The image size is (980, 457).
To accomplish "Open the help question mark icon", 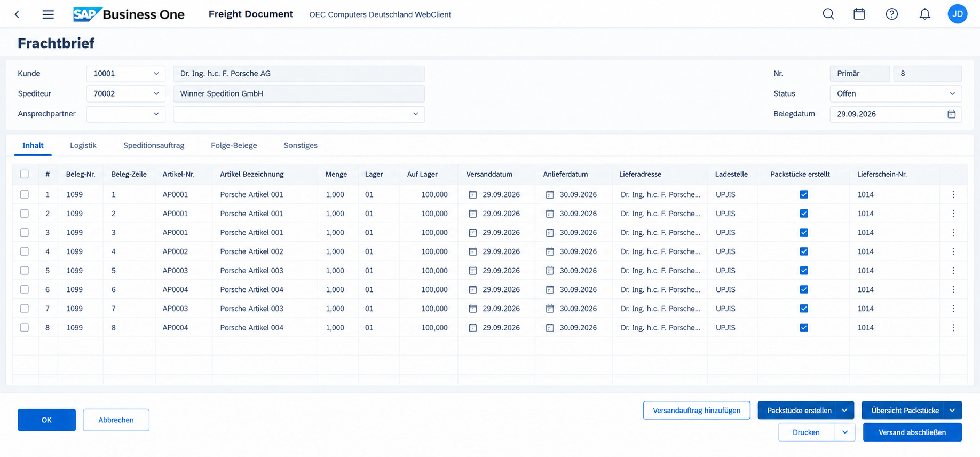I will tap(892, 14).
